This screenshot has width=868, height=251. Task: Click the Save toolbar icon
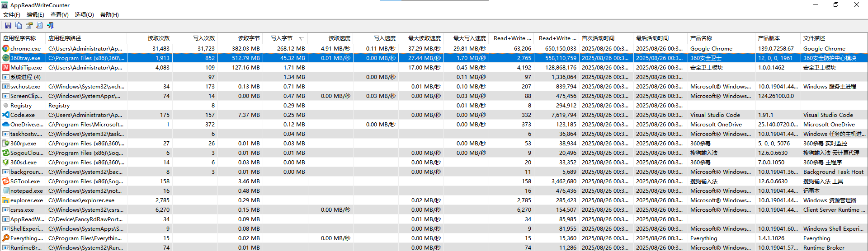[8, 25]
